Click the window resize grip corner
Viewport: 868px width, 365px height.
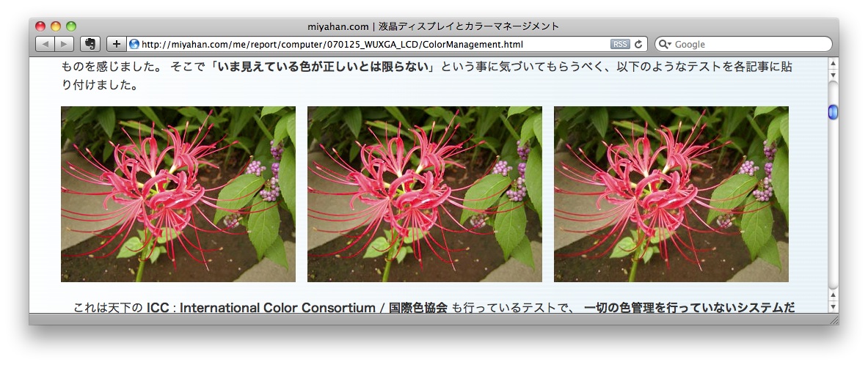(834, 320)
